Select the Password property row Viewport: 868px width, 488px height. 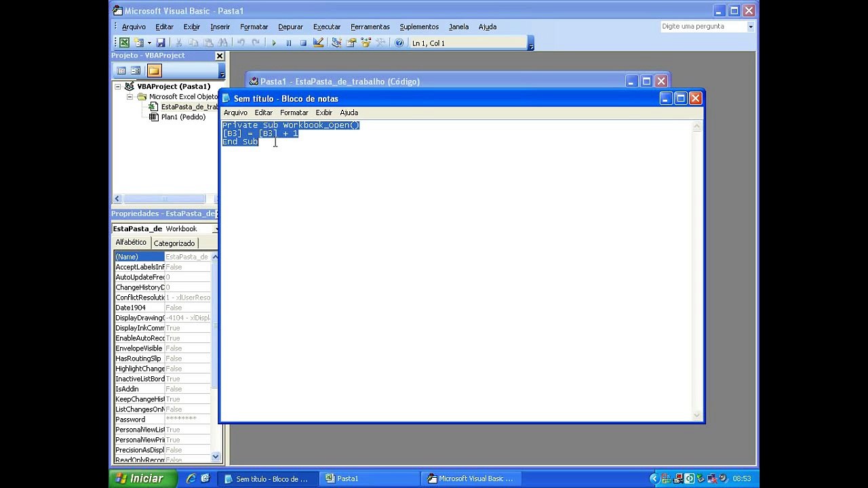163,420
